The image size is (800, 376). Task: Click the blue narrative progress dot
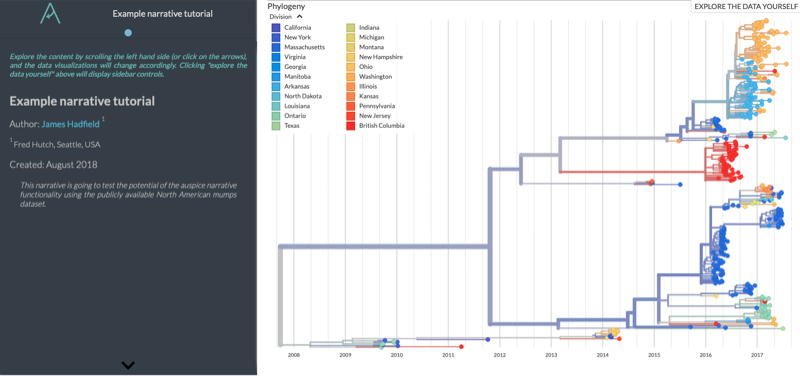pyautogui.click(x=128, y=33)
